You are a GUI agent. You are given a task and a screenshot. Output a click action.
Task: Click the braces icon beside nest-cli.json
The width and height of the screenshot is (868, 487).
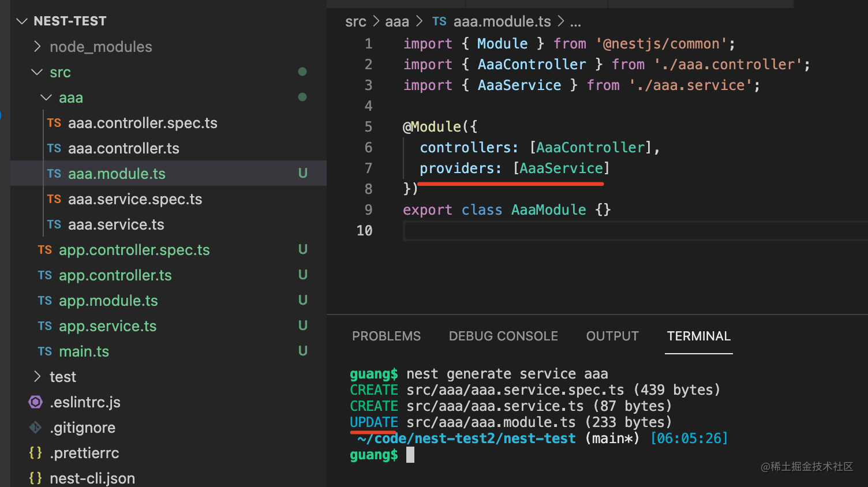36,478
